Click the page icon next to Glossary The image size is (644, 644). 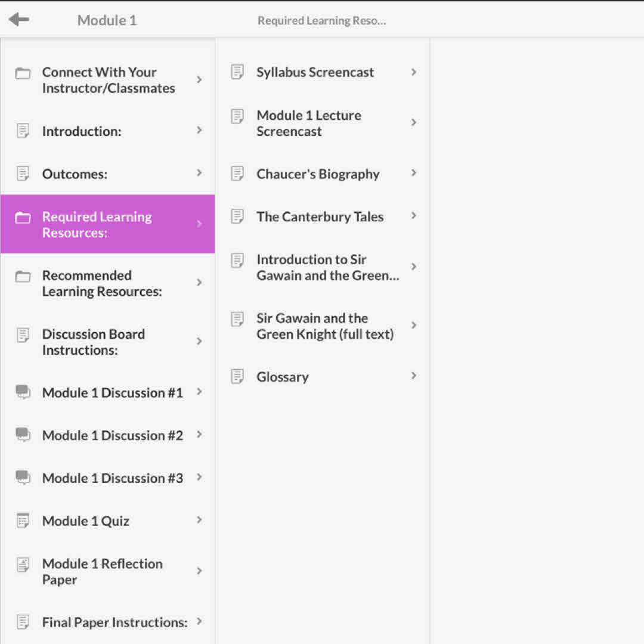(x=237, y=376)
